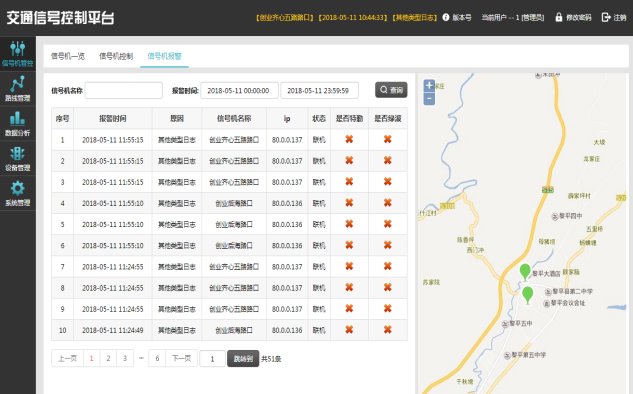Open 路线管理 route icon in sidebar

pos(17,84)
